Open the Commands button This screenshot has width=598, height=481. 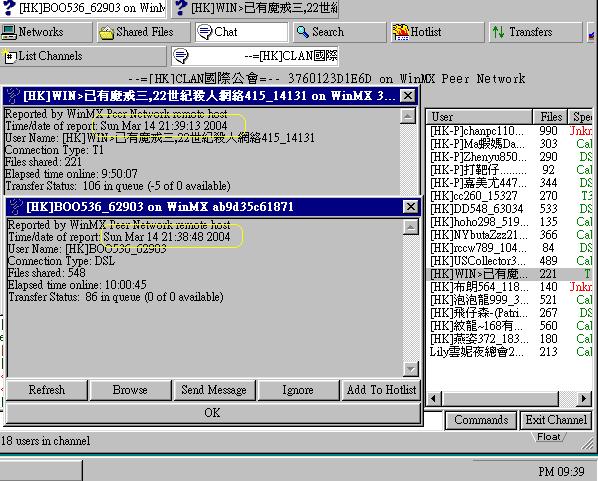[481, 420]
